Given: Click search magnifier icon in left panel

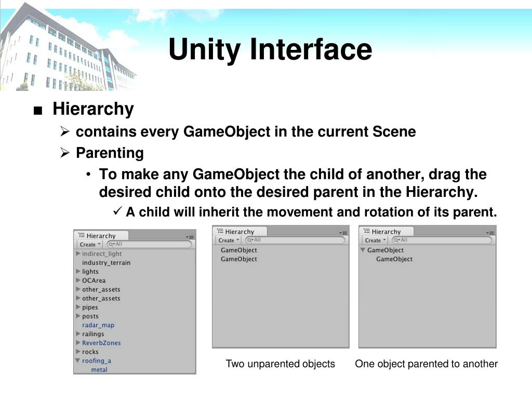Looking at the screenshot, I should point(112,244).
